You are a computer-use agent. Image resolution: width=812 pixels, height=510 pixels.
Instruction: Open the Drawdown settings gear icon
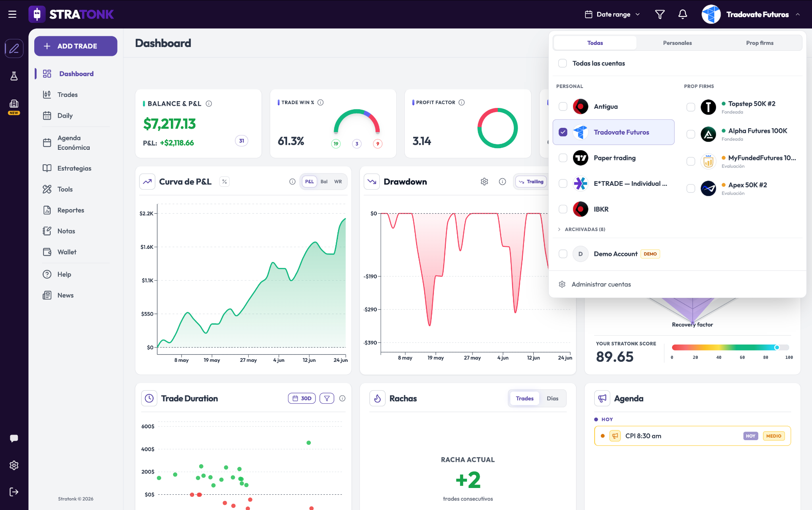484,182
